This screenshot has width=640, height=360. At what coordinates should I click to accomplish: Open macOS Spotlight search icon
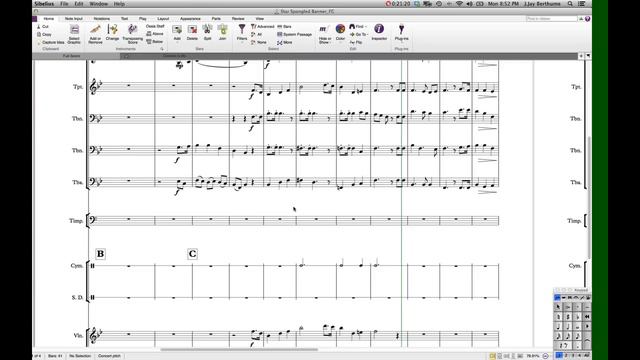(x=570, y=4)
